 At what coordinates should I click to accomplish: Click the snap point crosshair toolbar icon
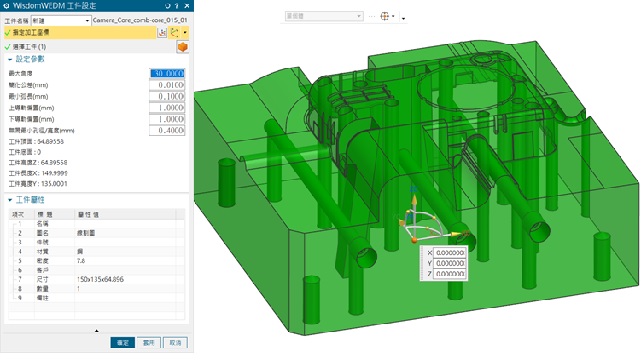pos(384,16)
